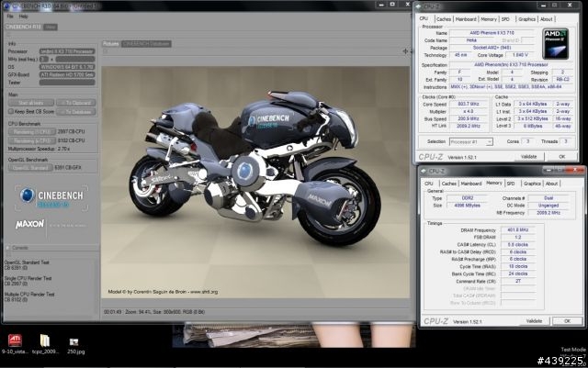Viewport: 588px width, 368px height.
Task: Click the crosshair move icon above render view
Action: 405,51
